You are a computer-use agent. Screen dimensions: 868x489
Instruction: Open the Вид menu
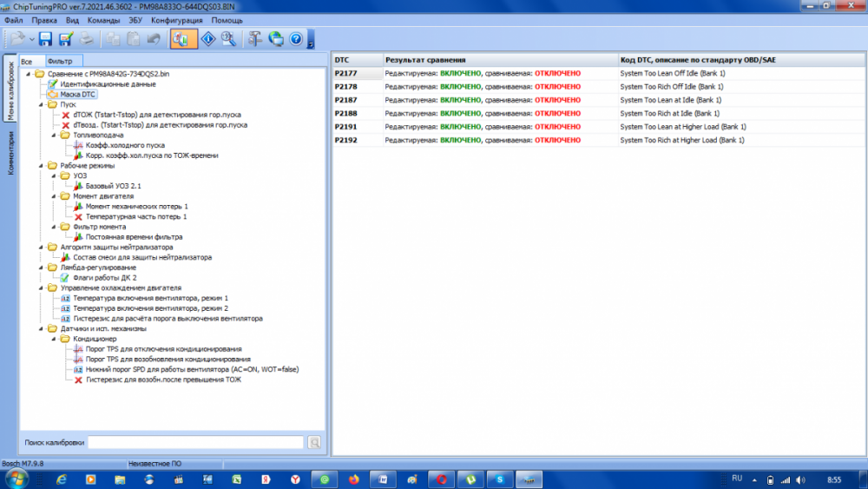(73, 20)
